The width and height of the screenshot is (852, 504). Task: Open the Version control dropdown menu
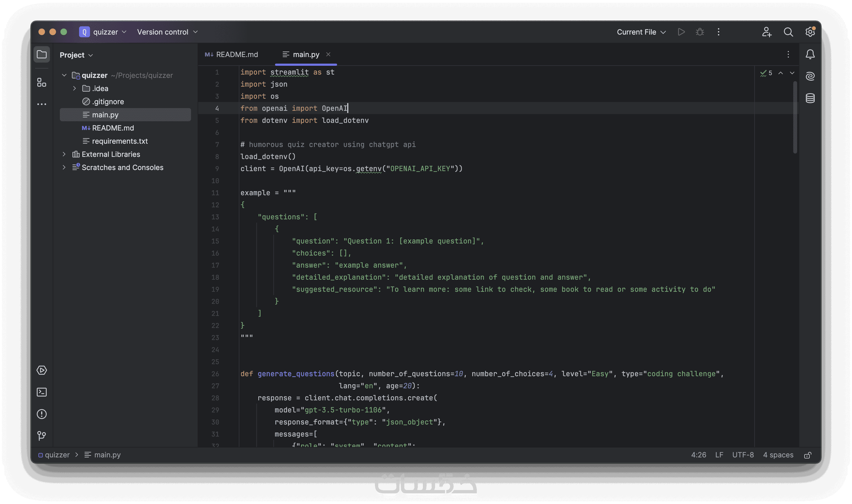167,32
